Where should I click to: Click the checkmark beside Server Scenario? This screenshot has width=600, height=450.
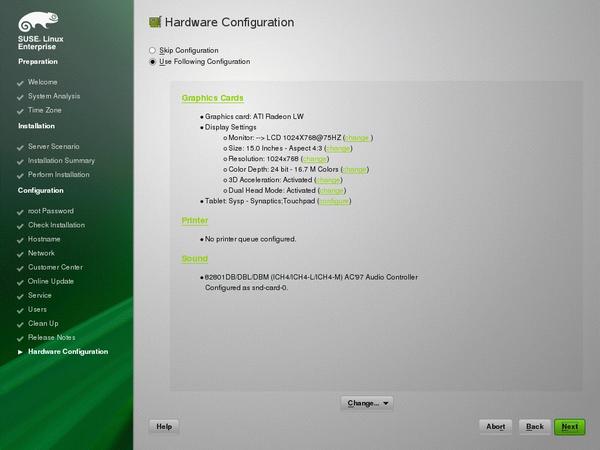click(20, 147)
